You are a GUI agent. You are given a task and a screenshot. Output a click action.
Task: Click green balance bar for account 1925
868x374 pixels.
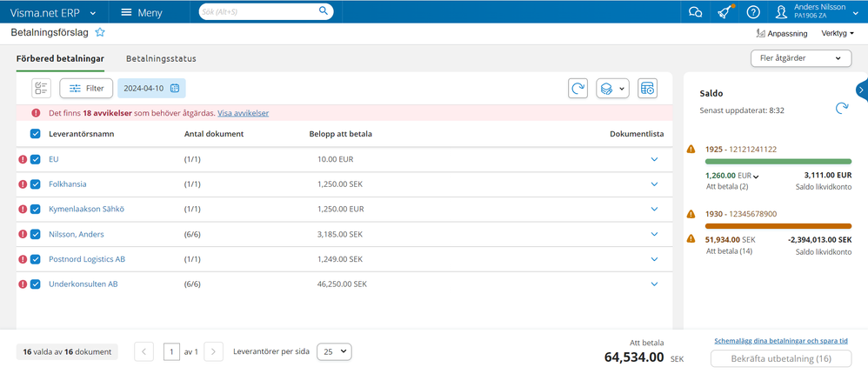(778, 162)
